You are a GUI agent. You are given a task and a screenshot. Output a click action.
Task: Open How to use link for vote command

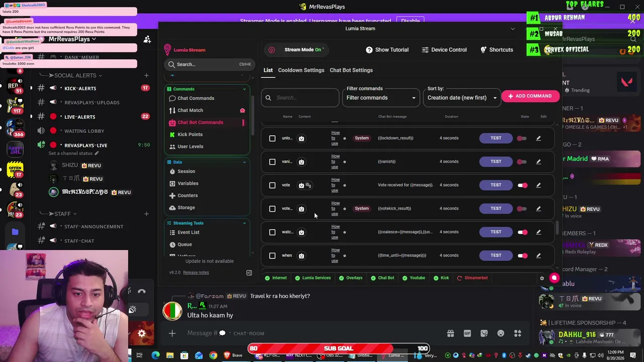coord(335,185)
